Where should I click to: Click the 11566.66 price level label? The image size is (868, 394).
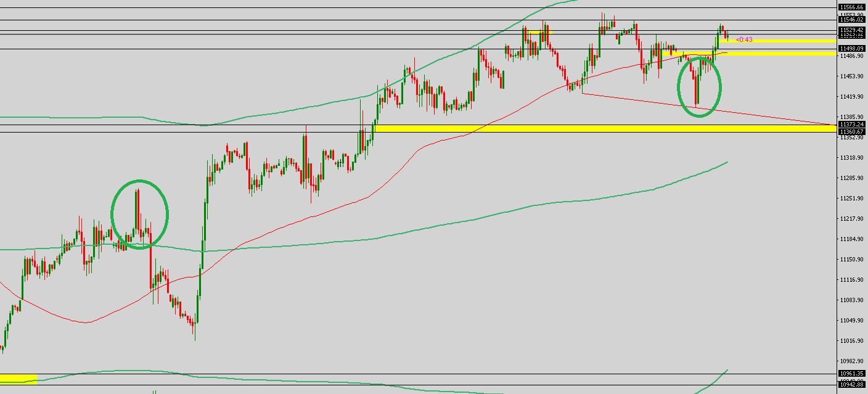851,7
